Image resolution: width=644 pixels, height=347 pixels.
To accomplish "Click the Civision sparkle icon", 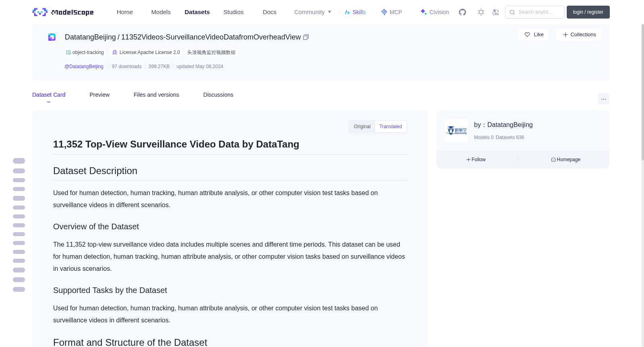I will [423, 12].
